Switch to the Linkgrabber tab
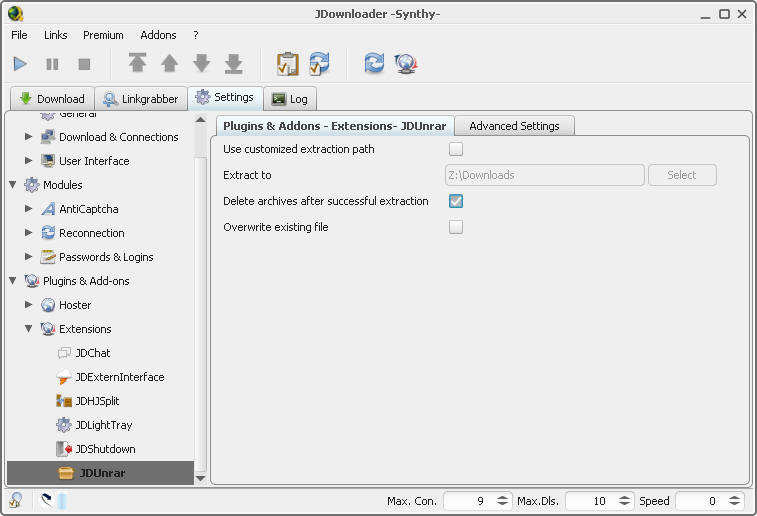The width and height of the screenshot is (757, 516). 140,99
